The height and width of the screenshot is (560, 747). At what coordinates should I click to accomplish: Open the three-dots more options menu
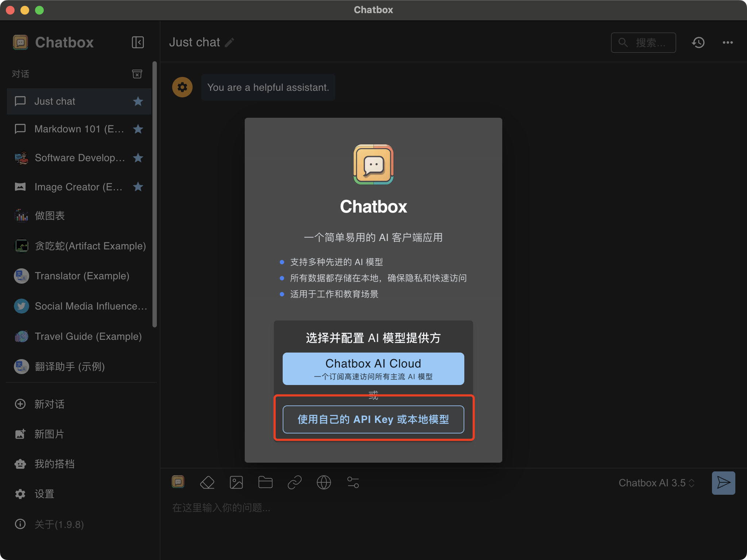tap(728, 43)
